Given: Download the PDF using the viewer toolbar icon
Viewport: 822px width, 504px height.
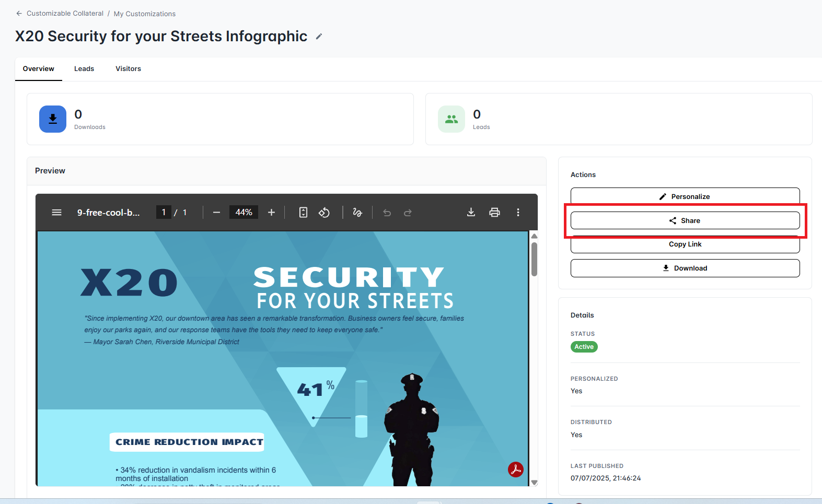Looking at the screenshot, I should pyautogui.click(x=471, y=212).
